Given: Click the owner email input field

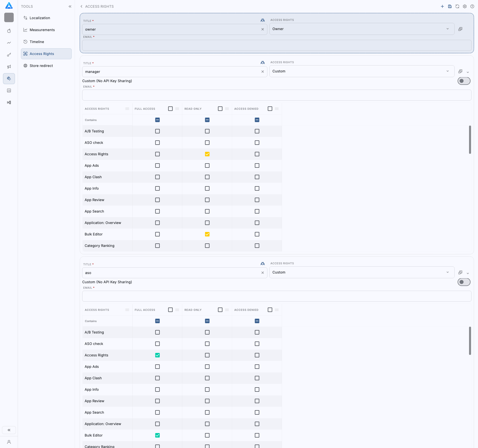Looking at the screenshot, I should coord(276,45).
